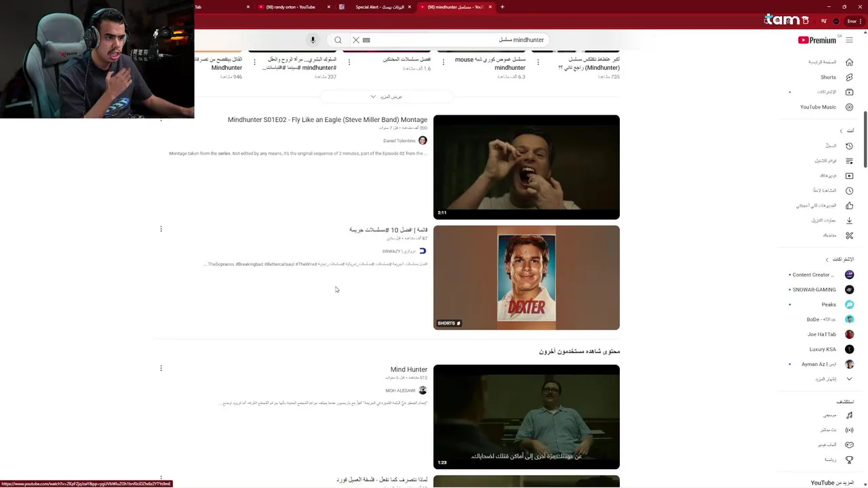The image size is (868, 488).
Task: Open the Gaming explore category
Action: [x=849, y=445]
